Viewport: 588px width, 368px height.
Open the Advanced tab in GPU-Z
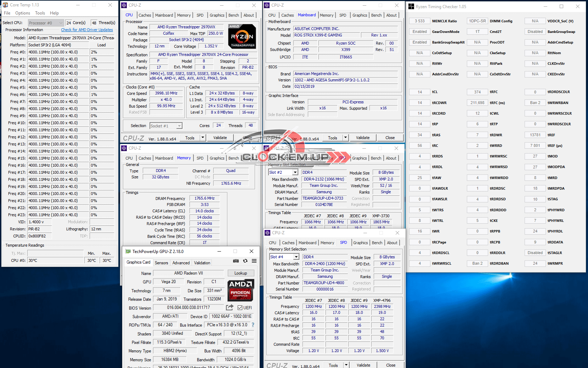click(x=181, y=263)
